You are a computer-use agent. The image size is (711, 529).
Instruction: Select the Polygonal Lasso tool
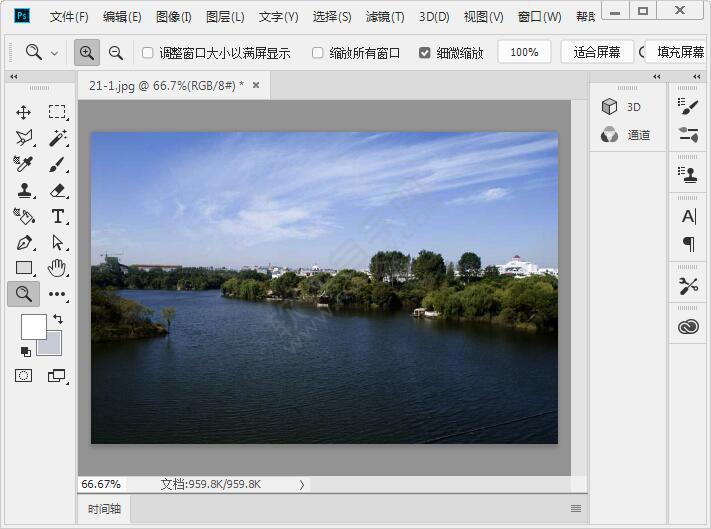24,138
